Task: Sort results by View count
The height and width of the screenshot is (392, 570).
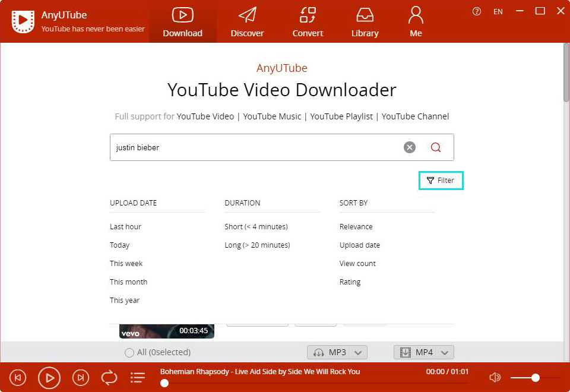Action: pos(357,263)
